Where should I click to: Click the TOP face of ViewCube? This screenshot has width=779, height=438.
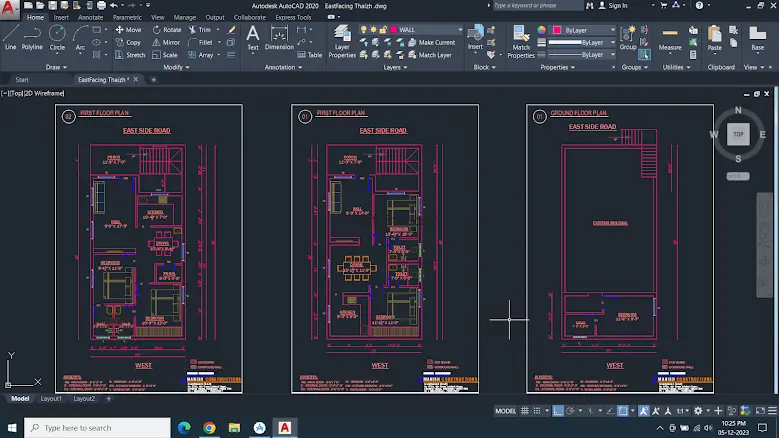[x=738, y=134]
